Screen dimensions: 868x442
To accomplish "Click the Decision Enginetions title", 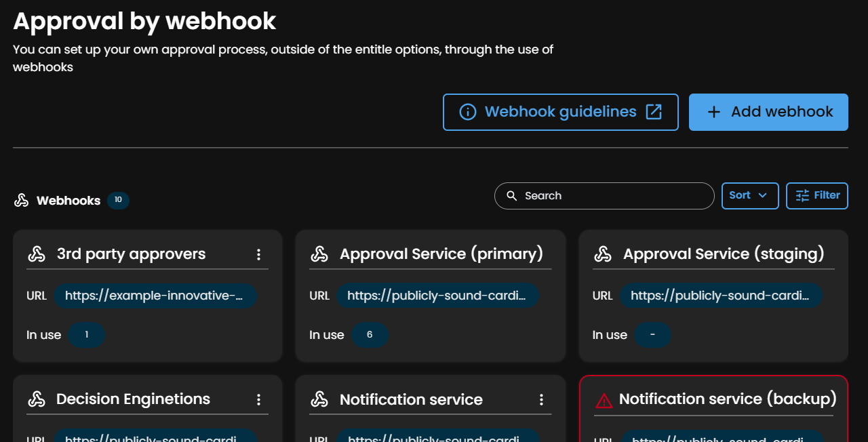I will [134, 399].
